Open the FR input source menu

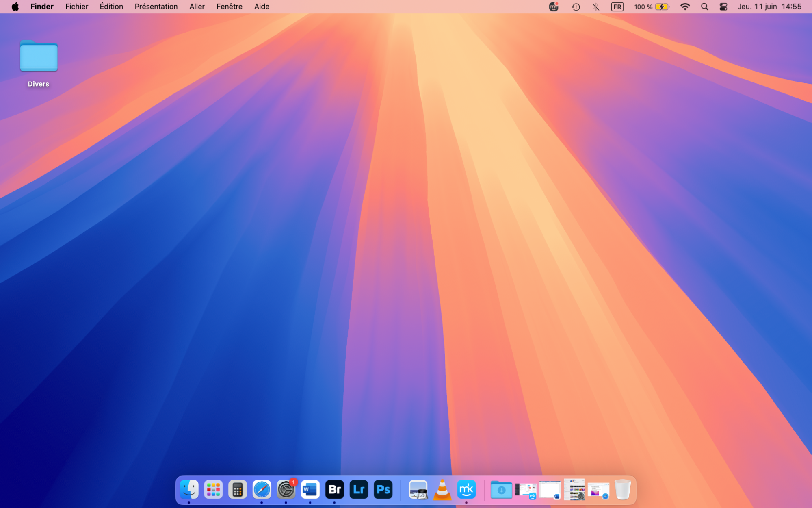617,7
